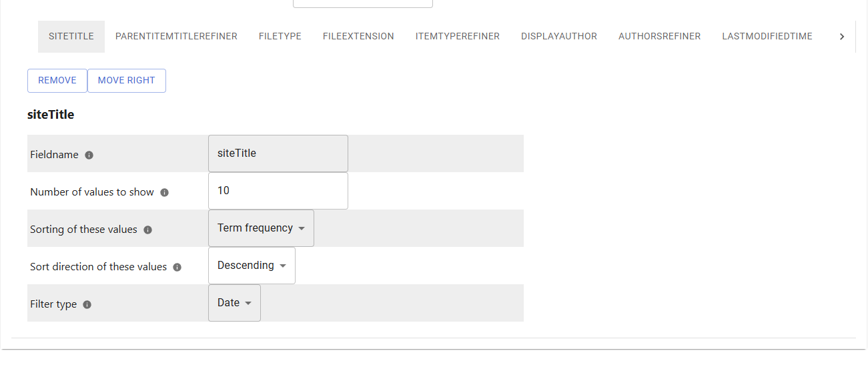Click the Number of values input showing 10
The width and height of the screenshot is (868, 365).
(x=278, y=191)
